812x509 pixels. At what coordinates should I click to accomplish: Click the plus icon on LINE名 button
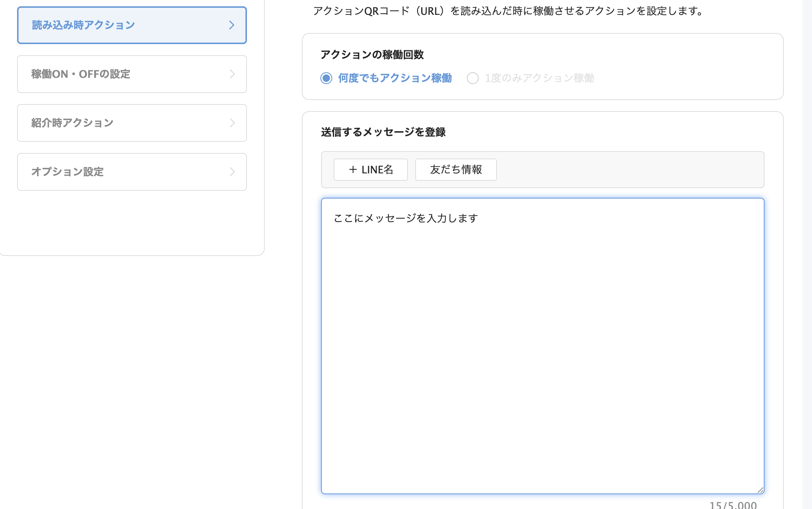point(353,170)
